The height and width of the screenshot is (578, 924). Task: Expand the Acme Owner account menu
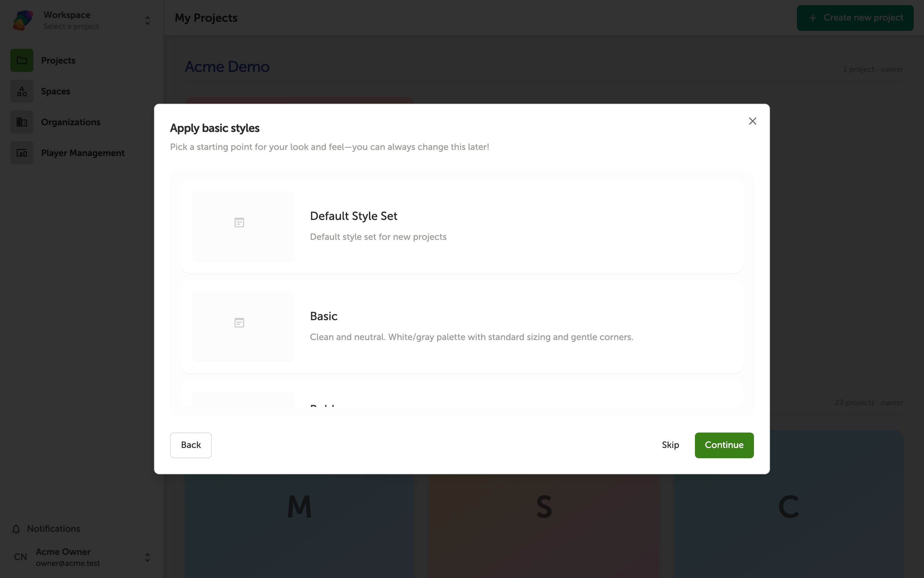coord(147,557)
